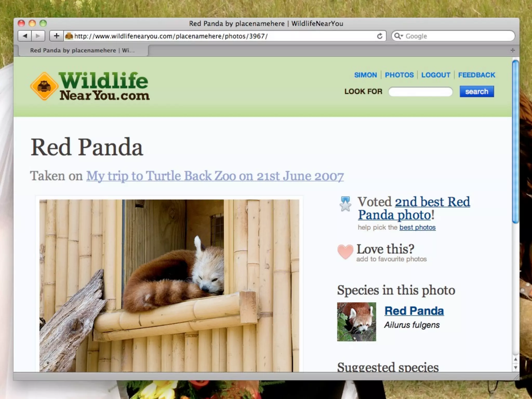The image size is (532, 399).
Task: Click the vertical scrollbar down arrow
Action: [515, 368]
